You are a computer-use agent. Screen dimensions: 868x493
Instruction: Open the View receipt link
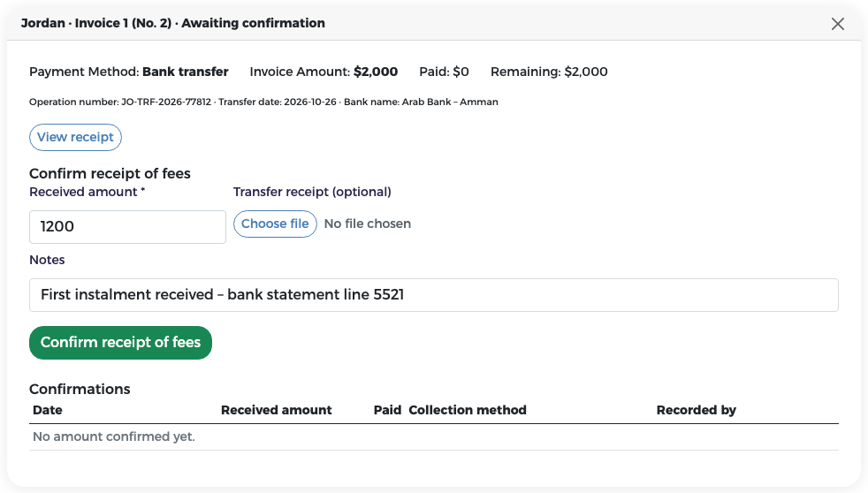click(75, 137)
